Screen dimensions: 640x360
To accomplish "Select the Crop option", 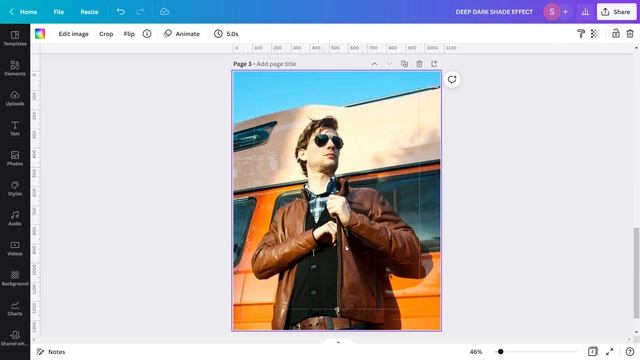I will pos(106,34).
